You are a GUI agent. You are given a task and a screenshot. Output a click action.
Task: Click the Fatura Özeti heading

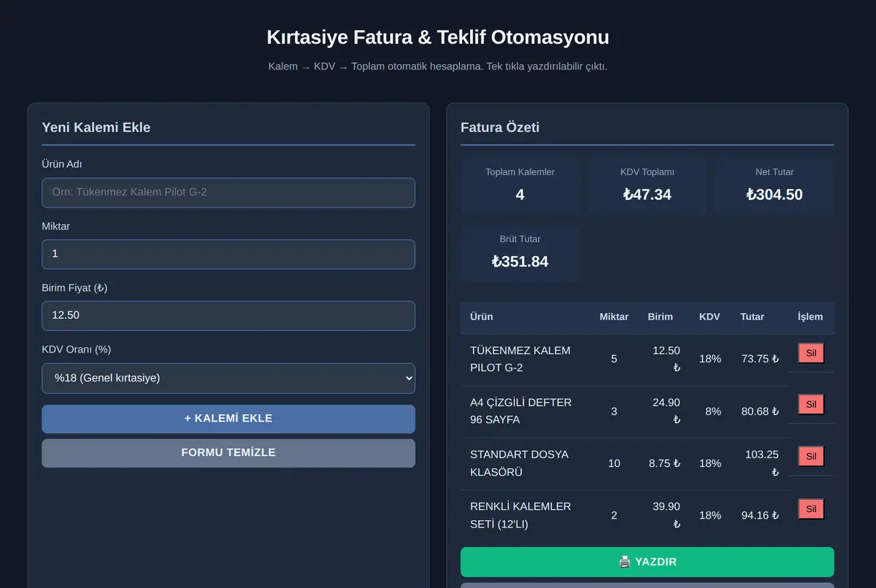tap(500, 127)
